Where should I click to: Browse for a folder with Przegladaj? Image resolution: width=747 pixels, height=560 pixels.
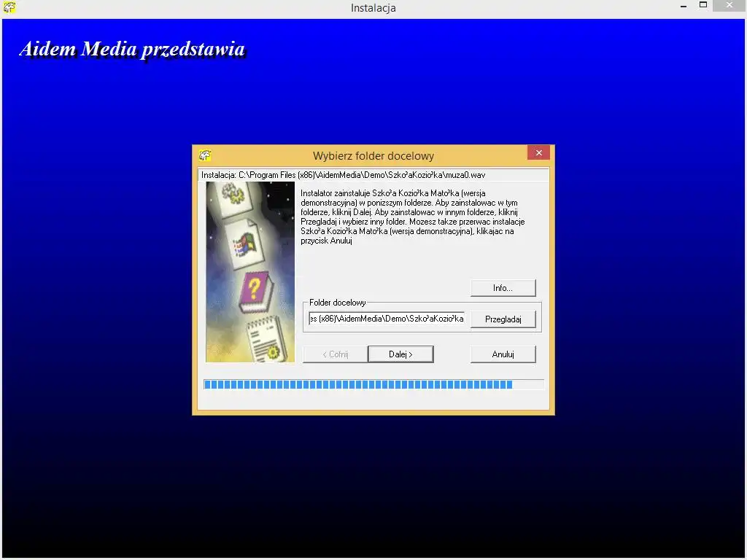(x=503, y=319)
